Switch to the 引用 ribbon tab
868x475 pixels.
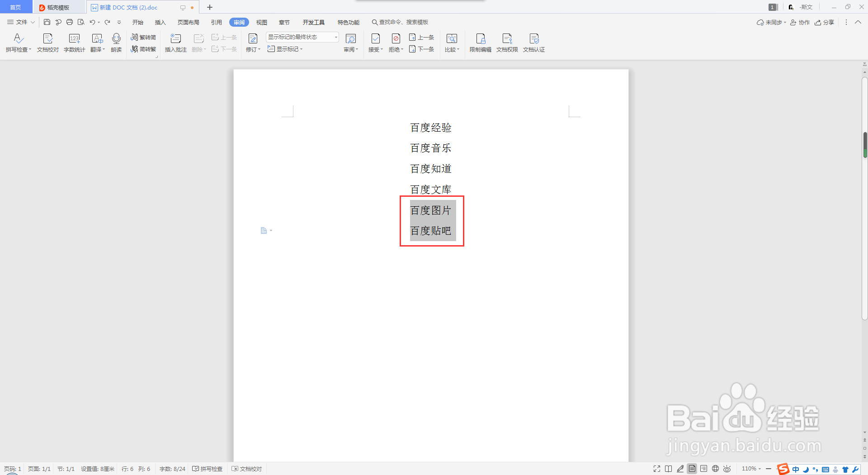217,22
